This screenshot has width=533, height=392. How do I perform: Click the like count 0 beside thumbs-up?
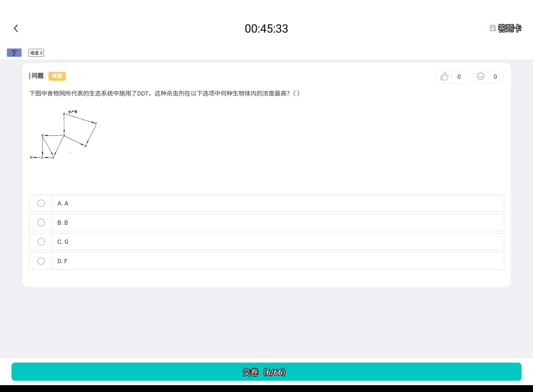pos(459,77)
